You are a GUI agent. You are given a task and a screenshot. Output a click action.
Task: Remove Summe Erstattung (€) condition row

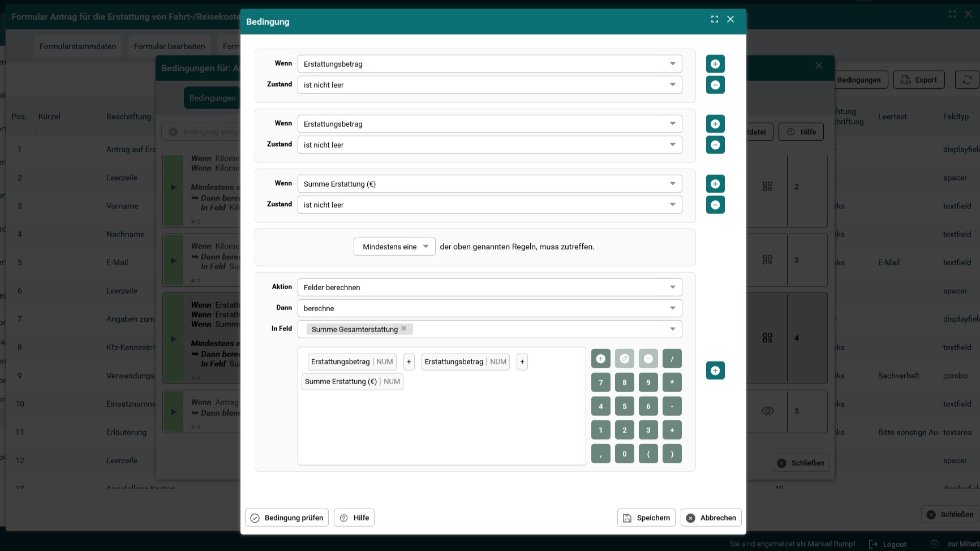(x=715, y=205)
